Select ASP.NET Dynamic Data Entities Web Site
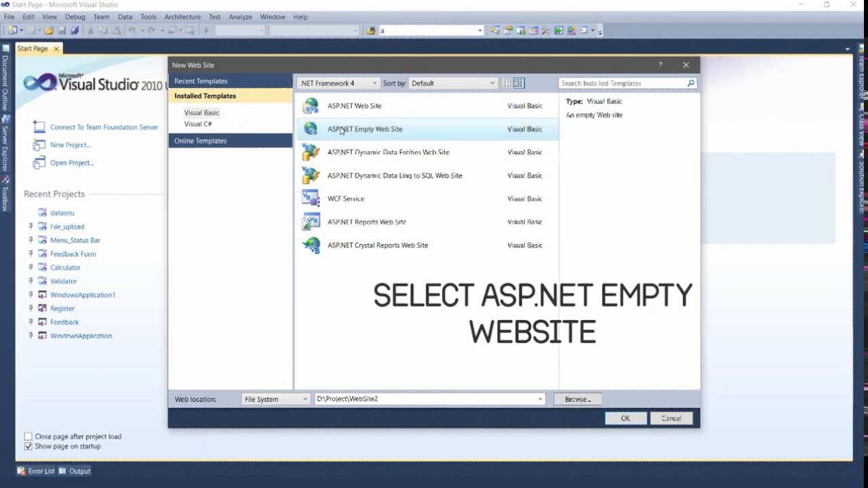 pyautogui.click(x=427, y=152)
